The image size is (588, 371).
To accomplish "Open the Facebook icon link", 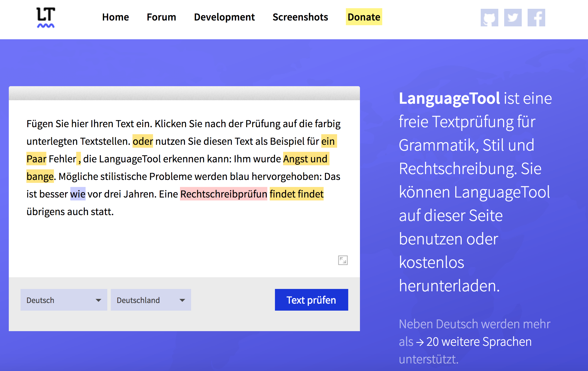I will pos(536,18).
